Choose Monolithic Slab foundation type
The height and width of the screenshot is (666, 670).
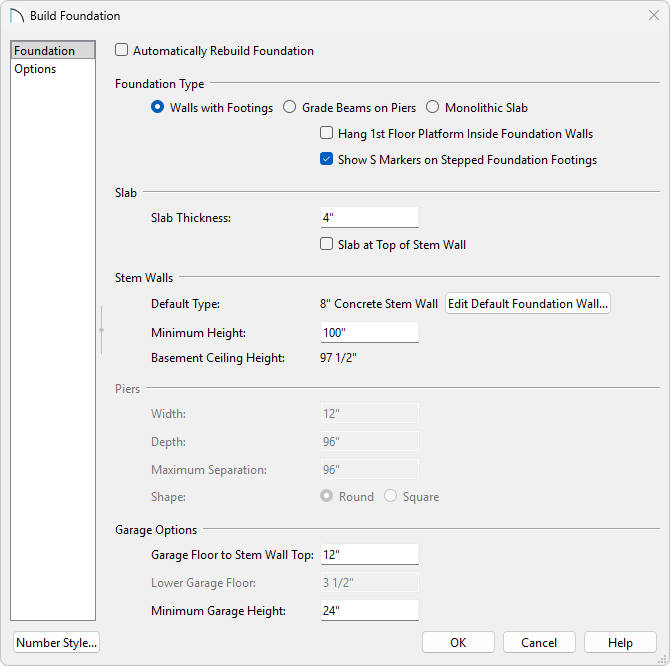point(432,107)
